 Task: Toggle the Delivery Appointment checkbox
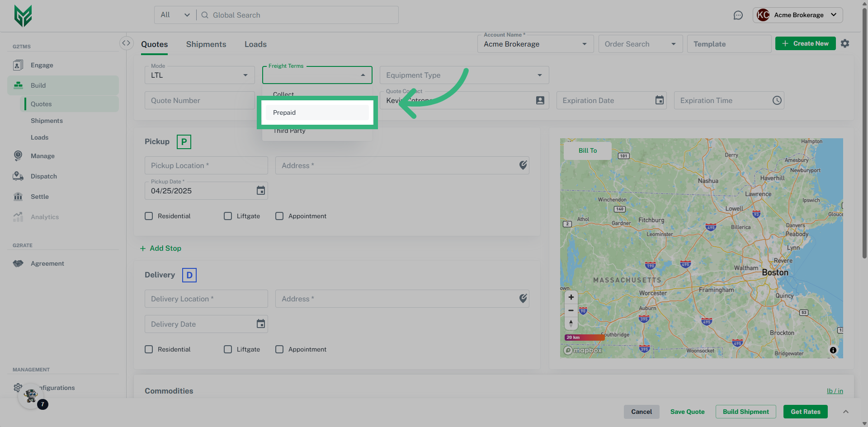279,349
